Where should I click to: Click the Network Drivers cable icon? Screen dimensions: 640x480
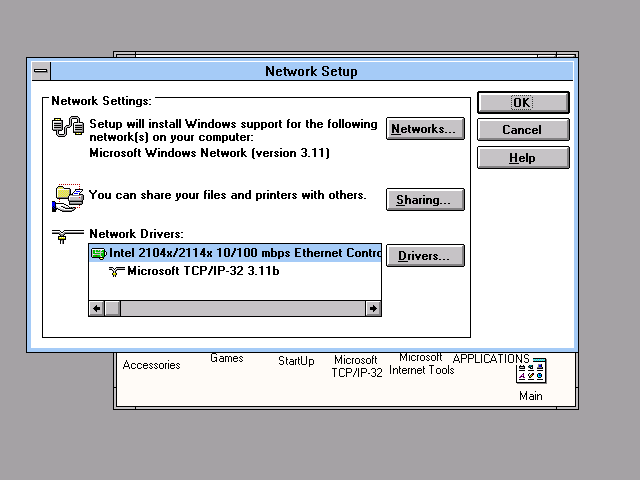(x=67, y=236)
